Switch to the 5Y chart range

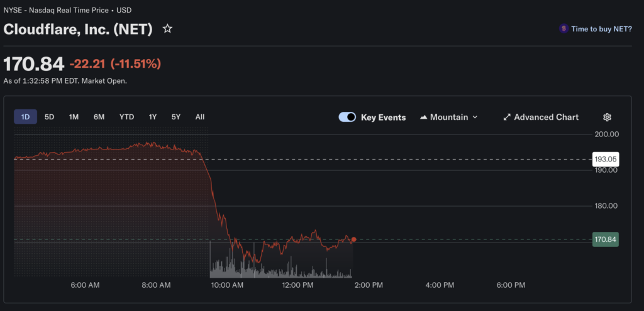pos(176,117)
